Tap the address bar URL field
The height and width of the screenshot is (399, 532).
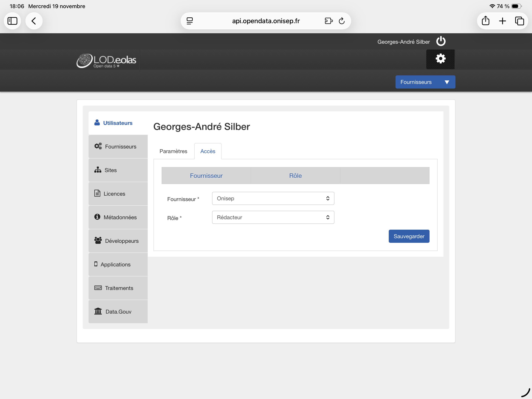click(266, 21)
